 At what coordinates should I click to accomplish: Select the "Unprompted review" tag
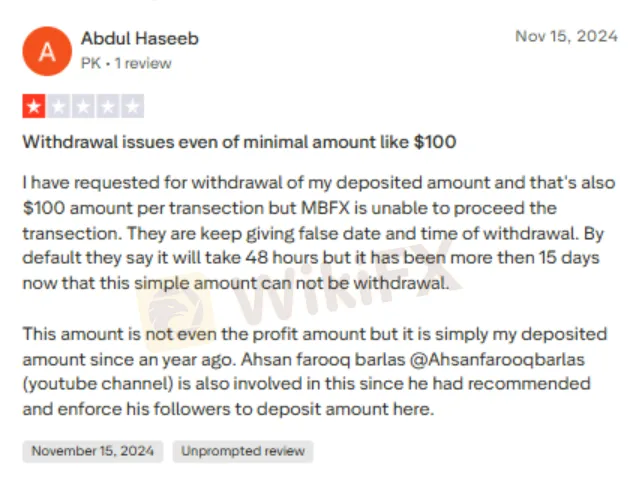point(242,451)
